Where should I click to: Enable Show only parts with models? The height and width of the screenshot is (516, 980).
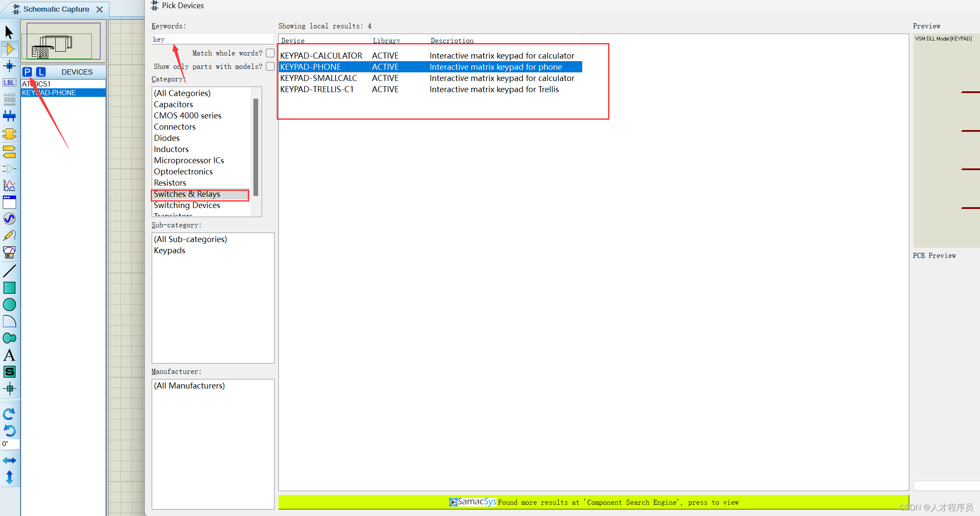coord(270,66)
